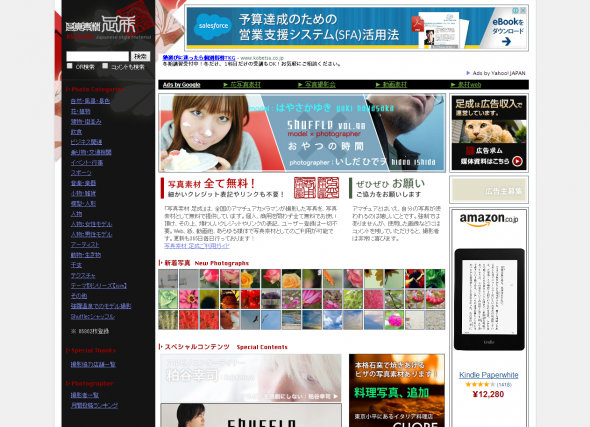The width and height of the screenshot is (590, 427).
Task: Click the Ads by Yahoo! JAPAN arrow icon
Action: (x=468, y=73)
